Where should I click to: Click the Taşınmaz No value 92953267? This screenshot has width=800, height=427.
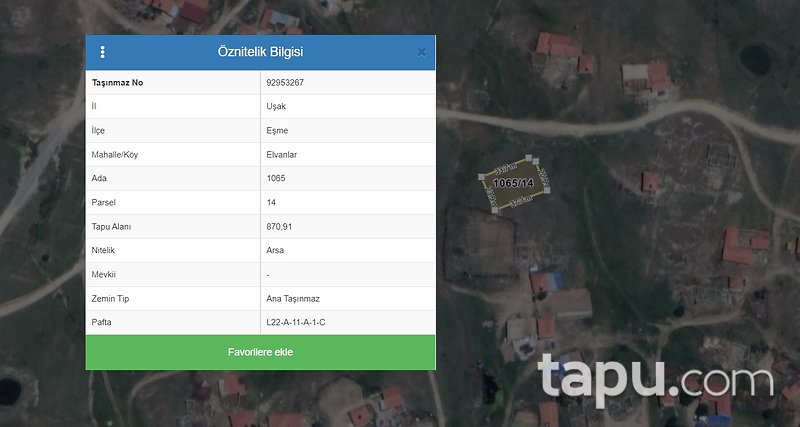tap(285, 83)
